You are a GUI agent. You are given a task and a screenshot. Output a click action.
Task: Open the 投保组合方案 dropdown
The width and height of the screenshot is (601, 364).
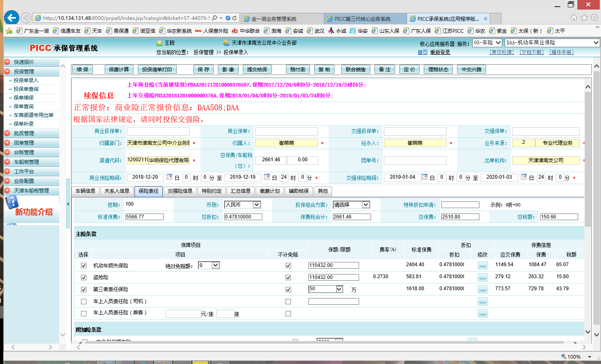(365, 205)
